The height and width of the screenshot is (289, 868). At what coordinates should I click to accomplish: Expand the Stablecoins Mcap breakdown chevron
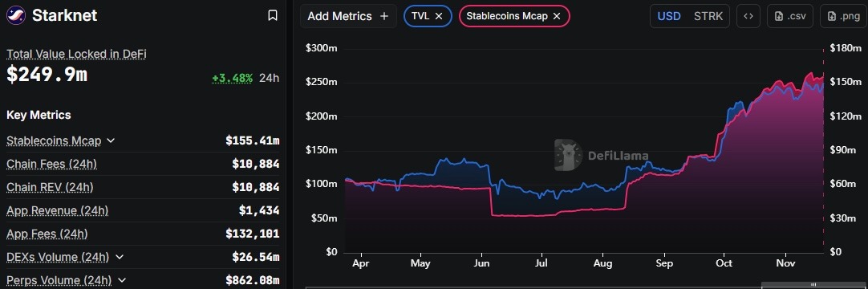111,140
